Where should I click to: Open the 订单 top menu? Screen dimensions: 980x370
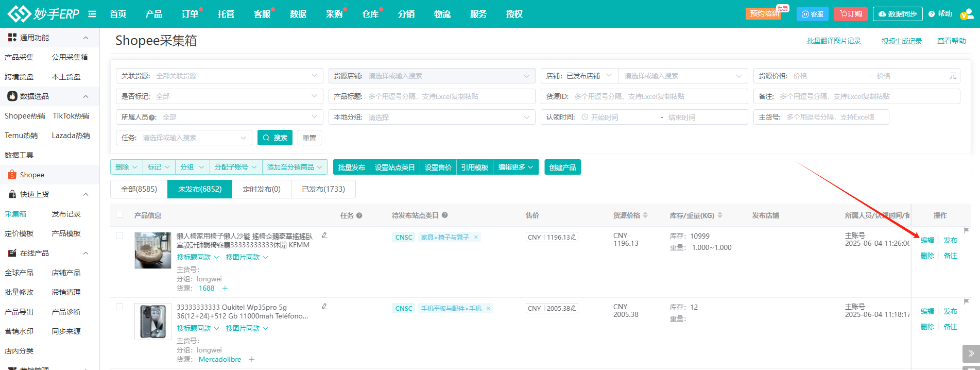(x=190, y=14)
